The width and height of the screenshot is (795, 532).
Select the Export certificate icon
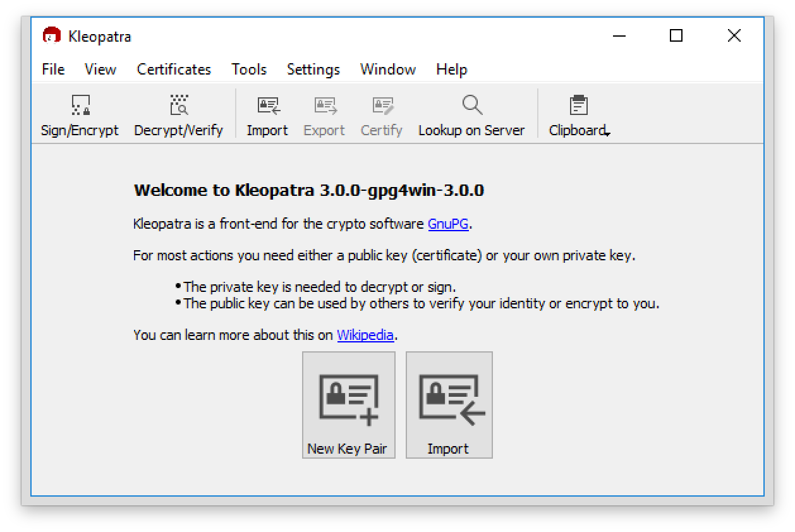coord(324,114)
